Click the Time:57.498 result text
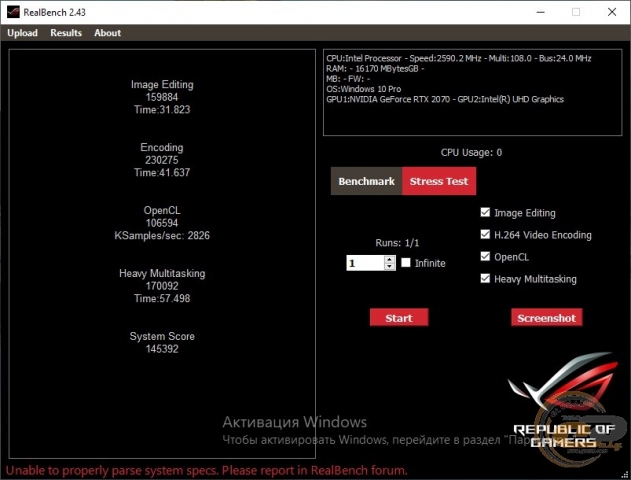Image resolution: width=631 pixels, height=480 pixels. (x=162, y=299)
